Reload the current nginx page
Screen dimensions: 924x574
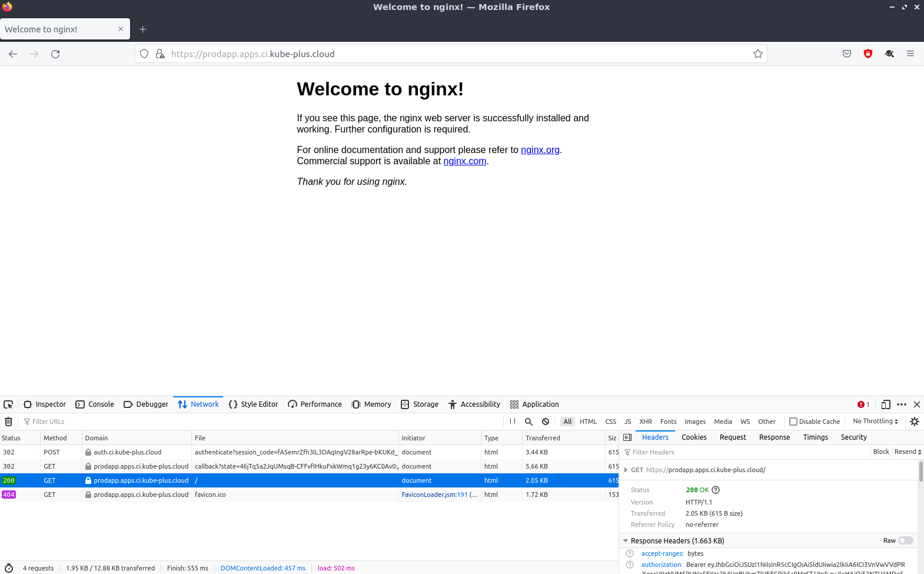point(55,54)
